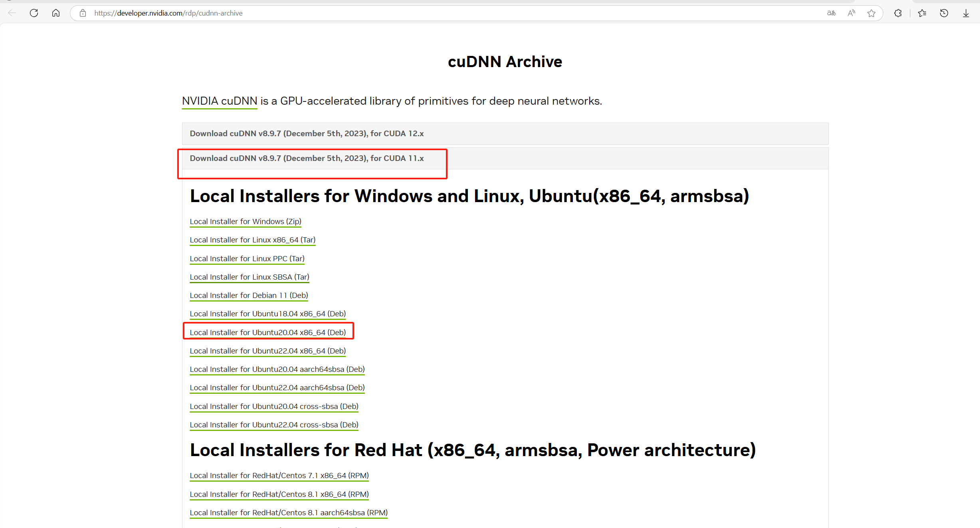Expand the cuDNN v8.9.7 for CUDA 12.x section
Screen dimensions: 980x528
(x=307, y=133)
